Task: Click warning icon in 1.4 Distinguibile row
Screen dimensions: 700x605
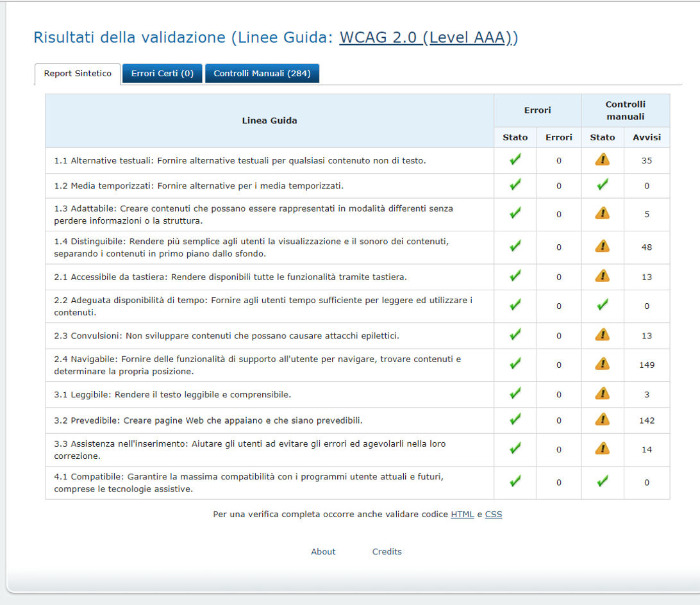Action: 602,246
